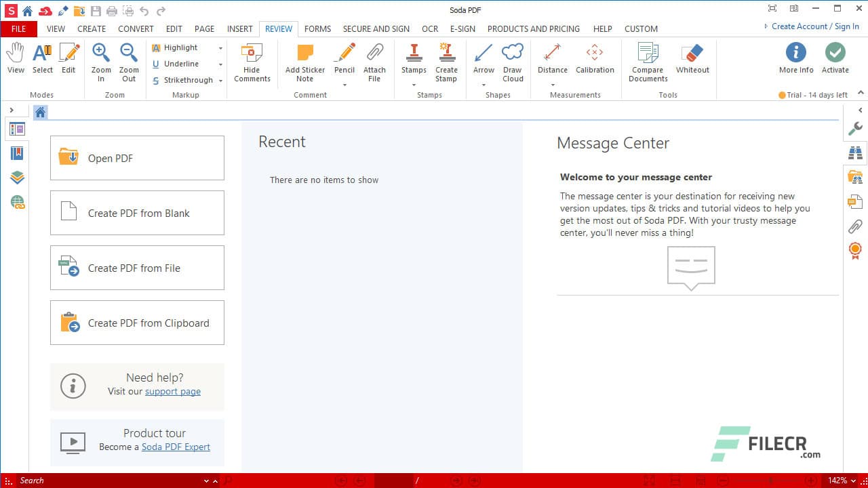
Task: Click the Add Sticker Note tool
Action: (304, 61)
